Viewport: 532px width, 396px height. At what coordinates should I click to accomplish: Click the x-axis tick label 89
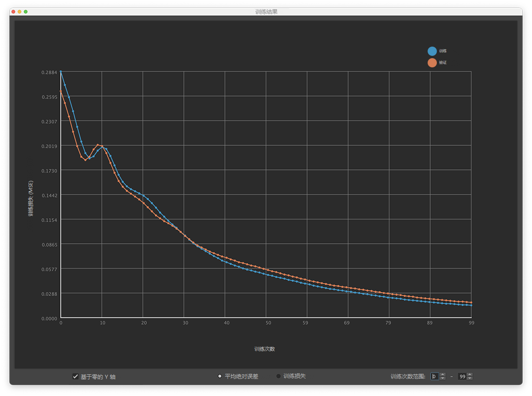[x=430, y=323]
